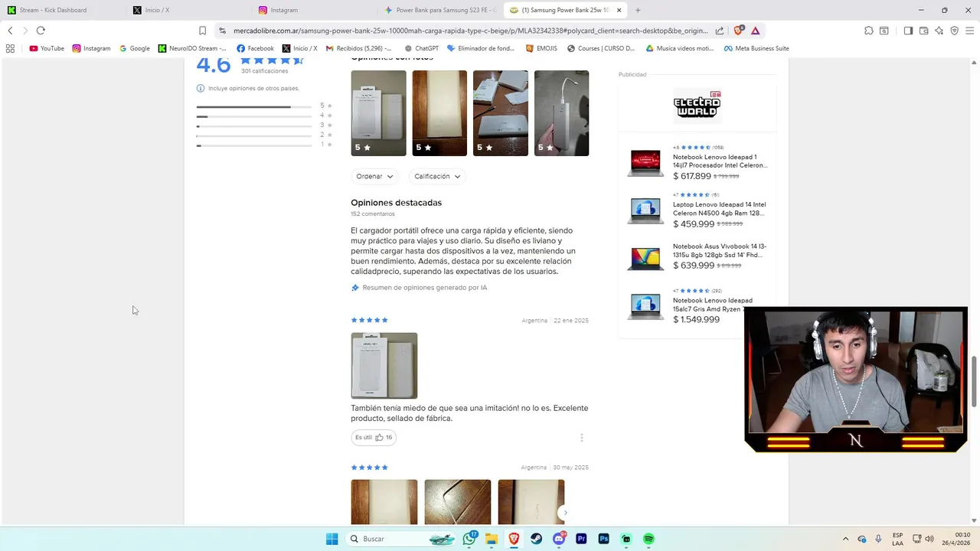Filter reviews by the 4-star rating bar

tap(264, 116)
